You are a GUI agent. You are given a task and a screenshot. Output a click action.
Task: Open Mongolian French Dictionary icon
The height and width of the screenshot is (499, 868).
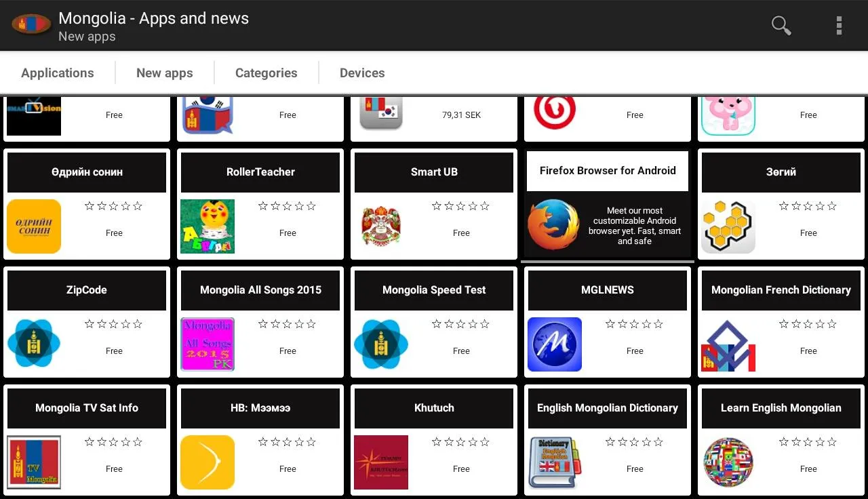(x=728, y=344)
